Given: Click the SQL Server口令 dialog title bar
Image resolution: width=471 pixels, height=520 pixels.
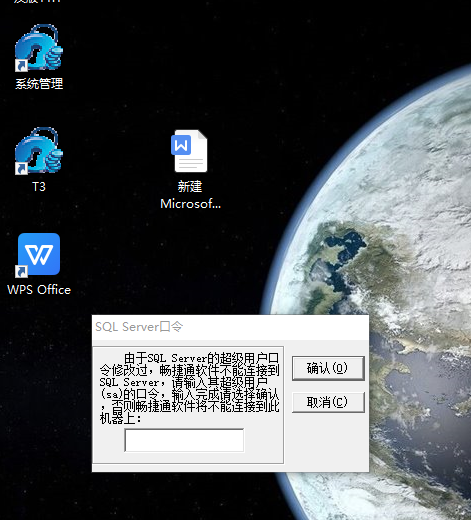Looking at the screenshot, I should [230, 327].
